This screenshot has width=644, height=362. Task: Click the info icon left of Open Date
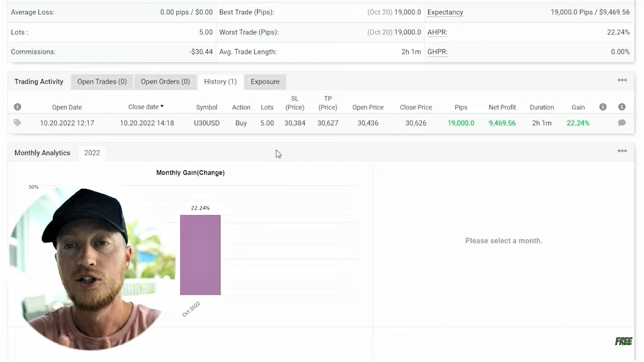(17, 107)
